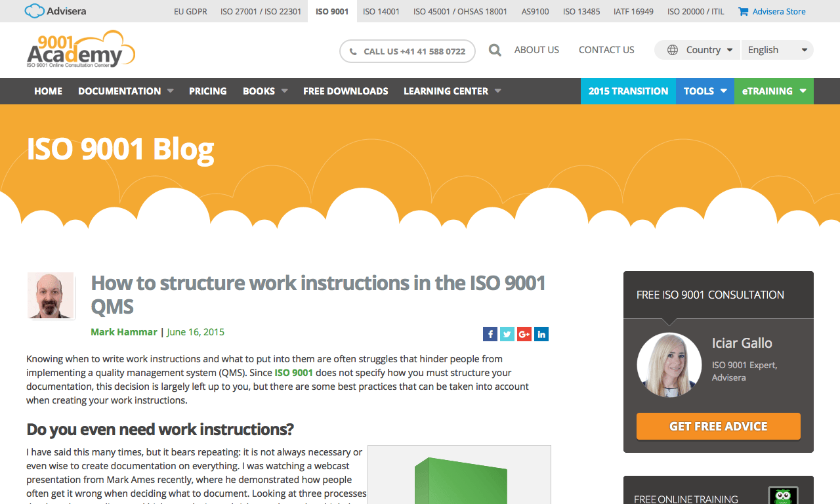Screen dimensions: 840x504
Task: Click the Iciar Gallo name
Action: [742, 343]
